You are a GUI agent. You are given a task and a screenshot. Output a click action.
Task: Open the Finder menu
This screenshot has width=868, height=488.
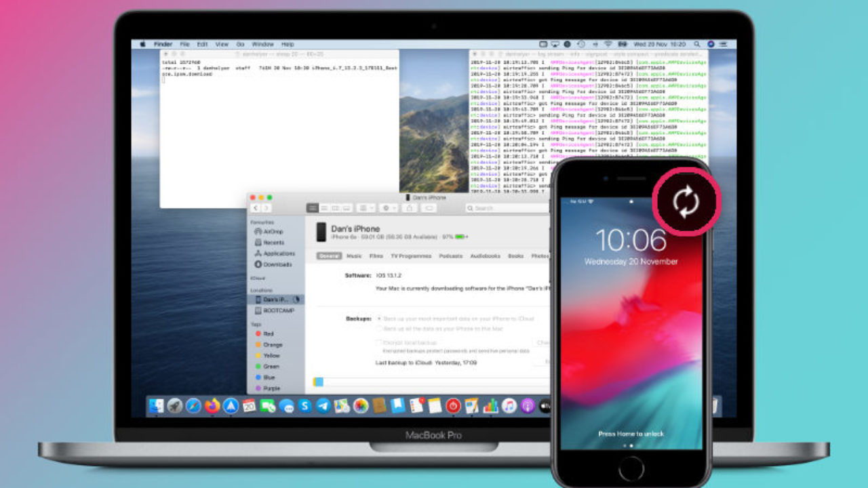163,44
